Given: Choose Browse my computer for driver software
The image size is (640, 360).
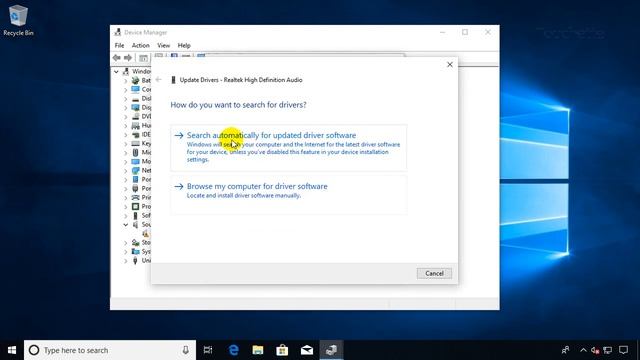Looking at the screenshot, I should point(289,195).
